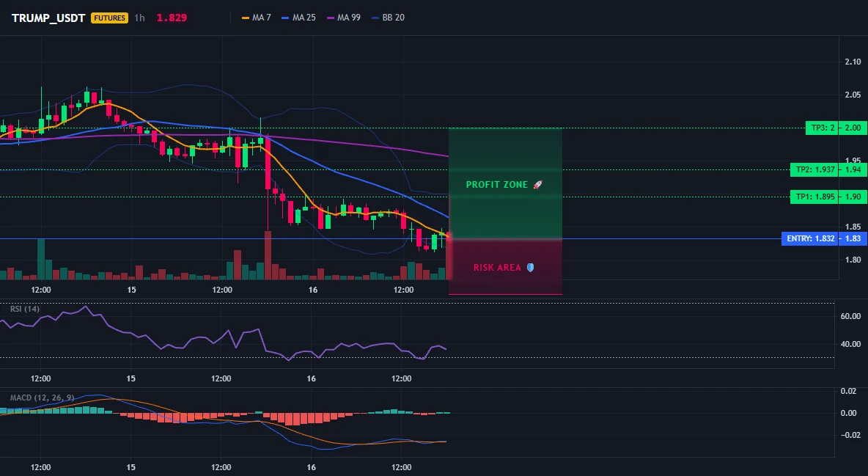Click the 2.10 price axis value
This screenshot has height=476, width=868.
coord(853,62)
